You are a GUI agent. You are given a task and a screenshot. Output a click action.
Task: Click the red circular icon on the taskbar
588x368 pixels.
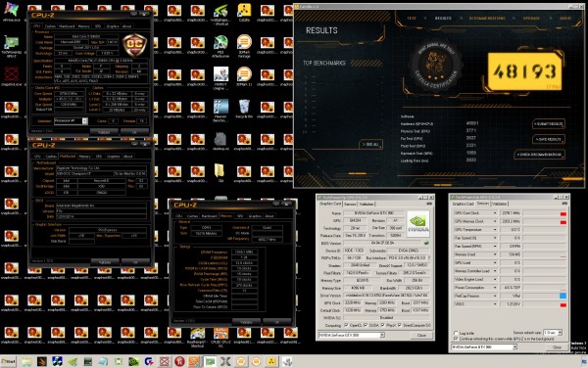click(x=179, y=361)
